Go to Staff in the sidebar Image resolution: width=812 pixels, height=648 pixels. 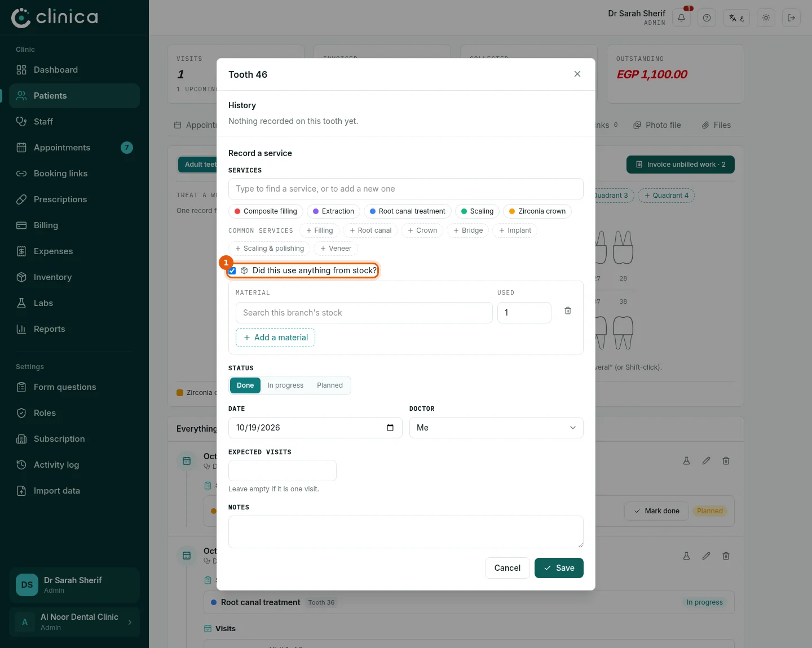(74, 122)
